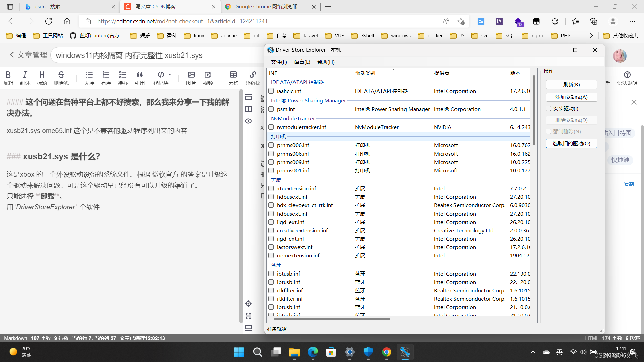The image size is (644, 362).
Task: Expand the bookmarks bar overflow chevron
Action: [591, 35]
